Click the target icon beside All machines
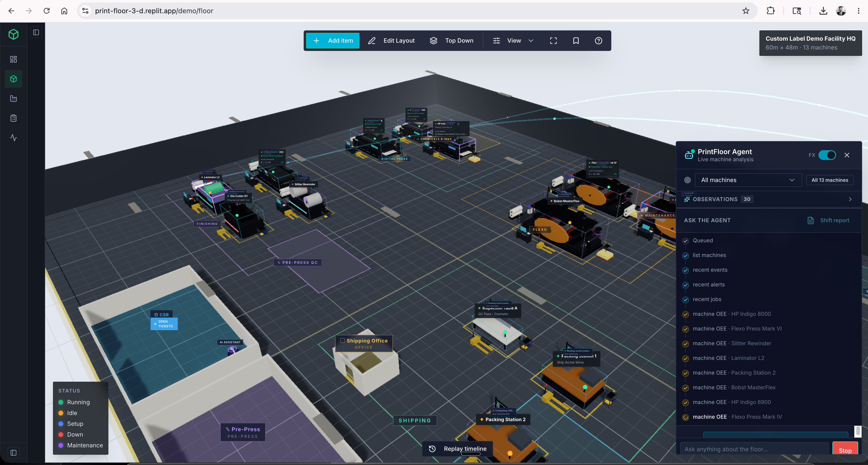Image resolution: width=868 pixels, height=465 pixels. [x=687, y=180]
